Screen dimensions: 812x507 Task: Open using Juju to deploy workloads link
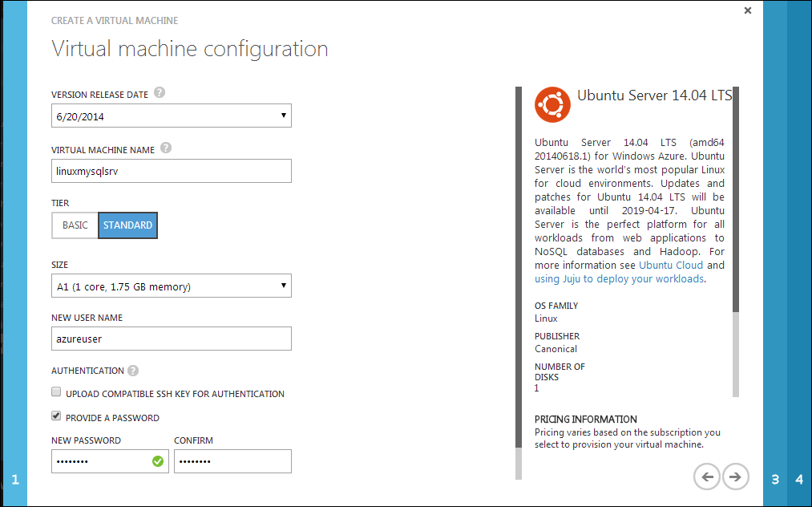[x=620, y=279]
